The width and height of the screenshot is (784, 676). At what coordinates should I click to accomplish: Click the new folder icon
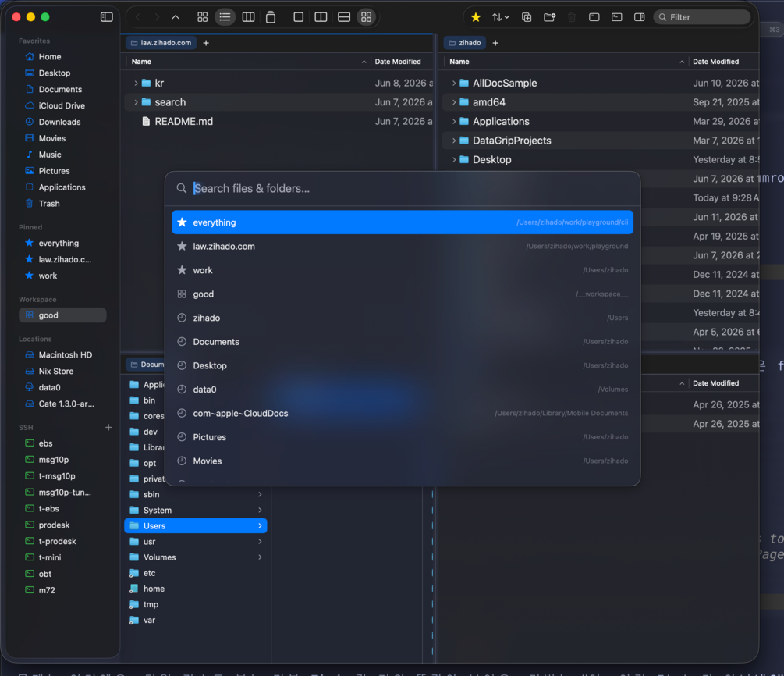(x=549, y=17)
